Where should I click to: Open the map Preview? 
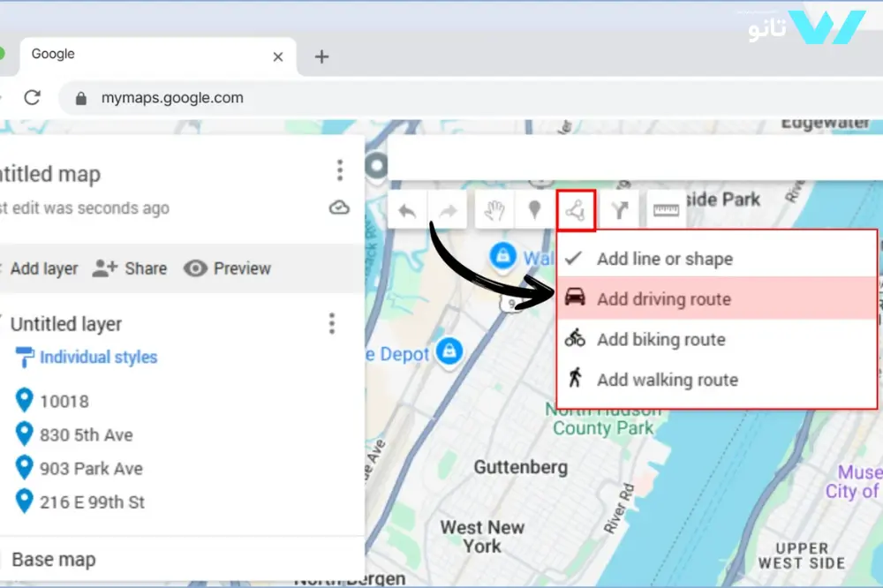click(227, 268)
